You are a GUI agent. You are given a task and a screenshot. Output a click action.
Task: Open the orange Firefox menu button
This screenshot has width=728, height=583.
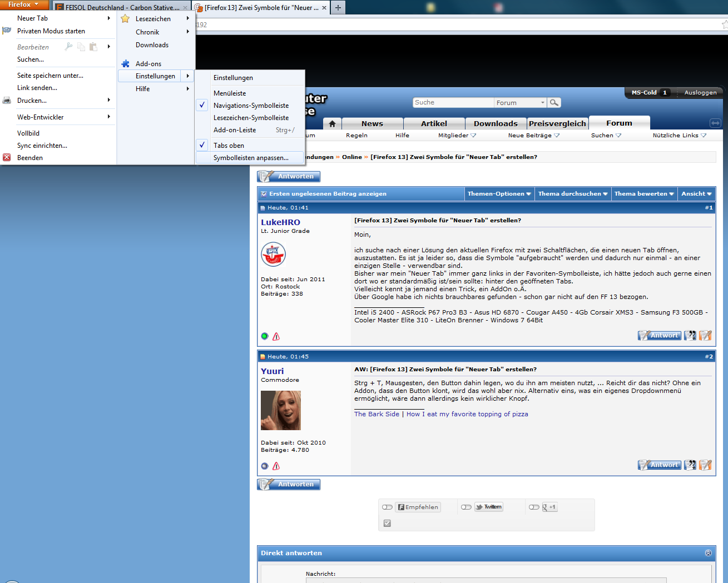pyautogui.click(x=23, y=4)
